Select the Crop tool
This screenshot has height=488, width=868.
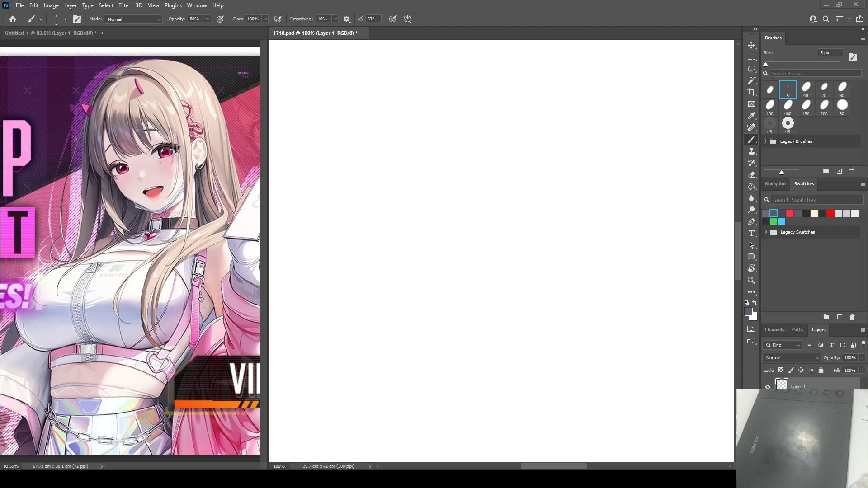pos(751,92)
